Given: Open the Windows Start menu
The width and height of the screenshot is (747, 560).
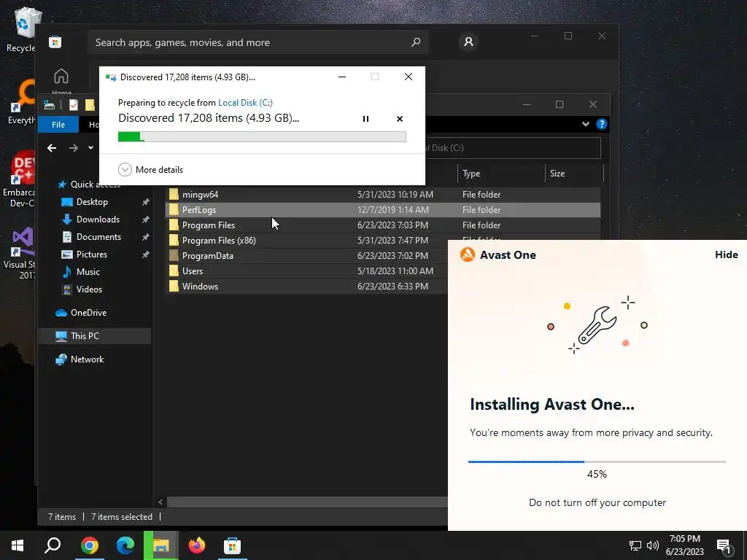Looking at the screenshot, I should click(18, 545).
